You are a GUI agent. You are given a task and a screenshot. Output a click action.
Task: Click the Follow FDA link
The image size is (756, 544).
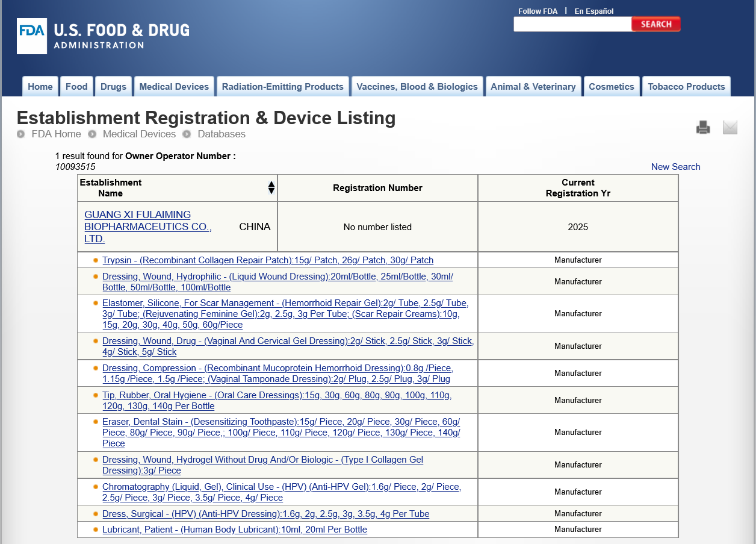point(538,11)
